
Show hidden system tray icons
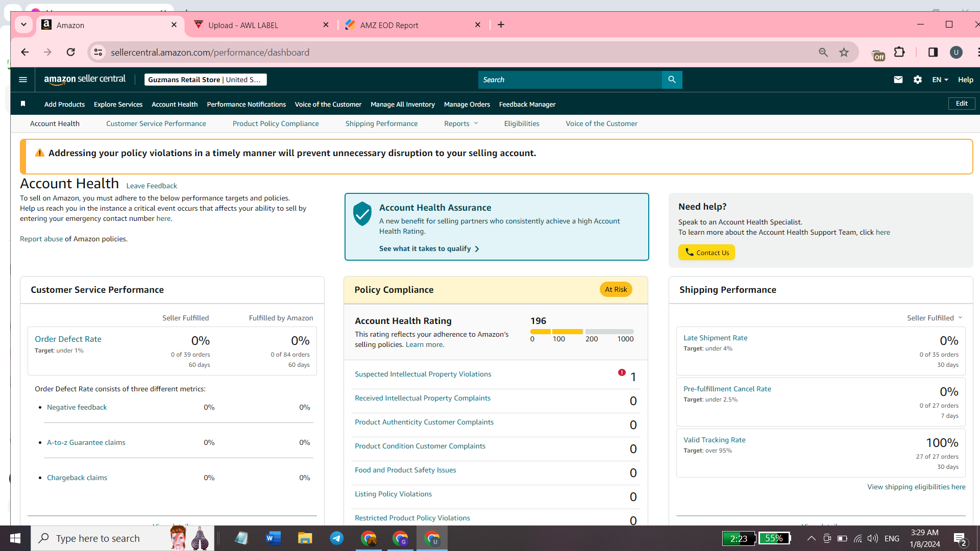click(x=811, y=538)
